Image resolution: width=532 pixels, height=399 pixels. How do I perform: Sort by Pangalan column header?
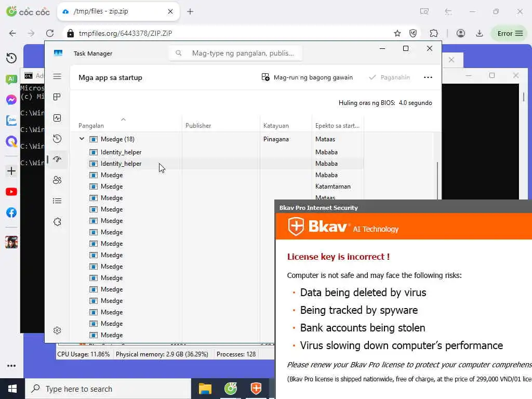91,126
